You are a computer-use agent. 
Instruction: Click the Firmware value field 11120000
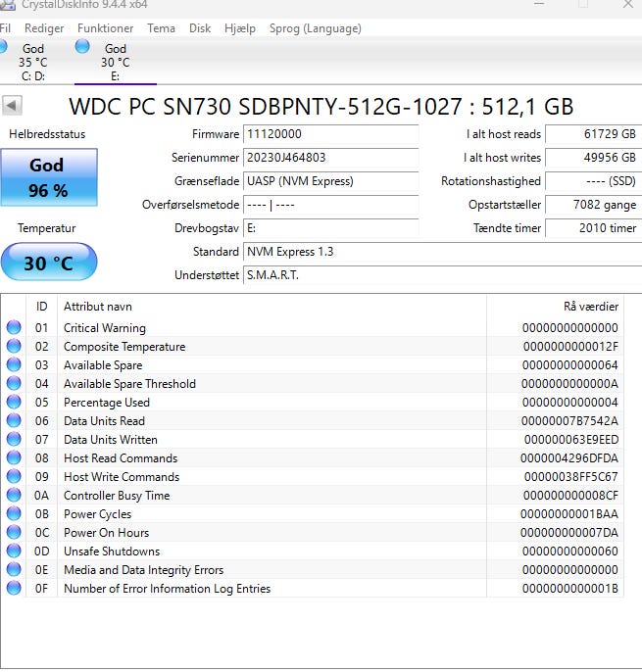tap(330, 134)
